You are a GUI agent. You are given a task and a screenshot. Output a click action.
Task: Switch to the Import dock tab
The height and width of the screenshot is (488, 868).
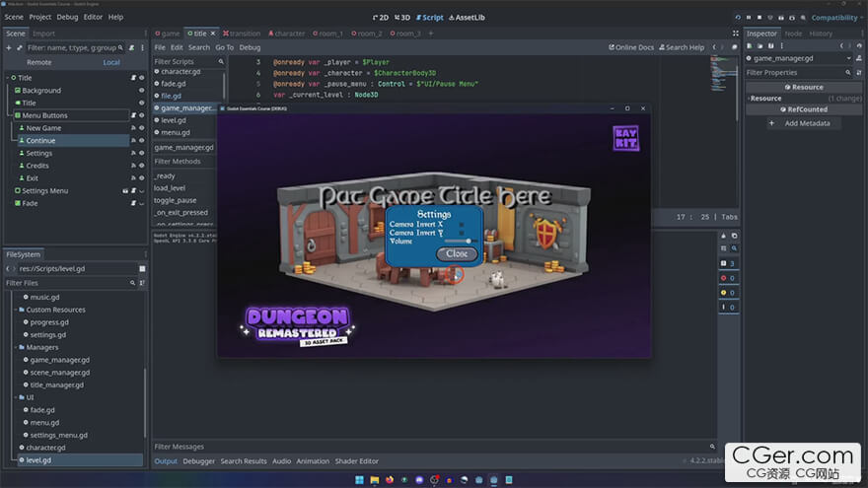click(x=43, y=34)
